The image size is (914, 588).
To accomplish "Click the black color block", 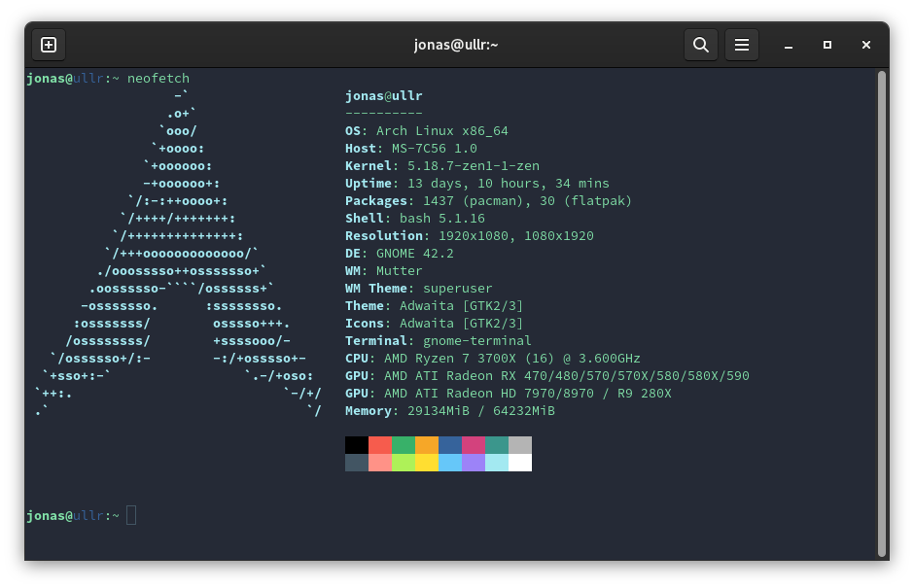I will pyautogui.click(x=357, y=445).
